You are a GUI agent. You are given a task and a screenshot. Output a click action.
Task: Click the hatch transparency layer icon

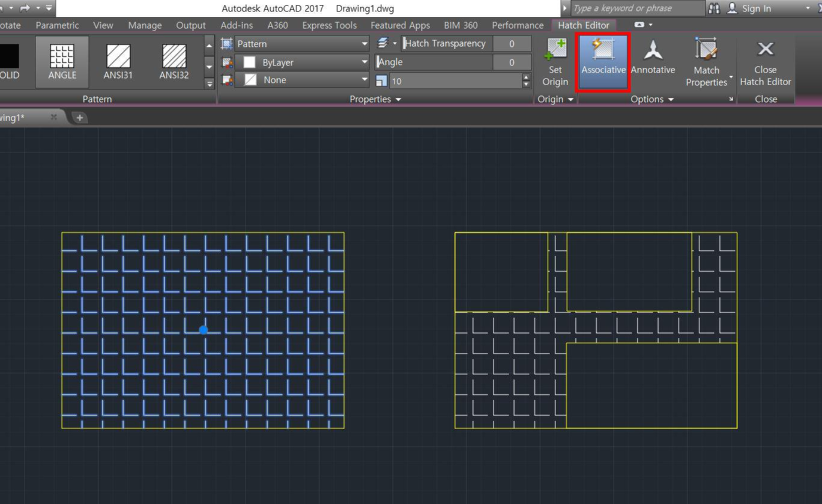coord(382,43)
